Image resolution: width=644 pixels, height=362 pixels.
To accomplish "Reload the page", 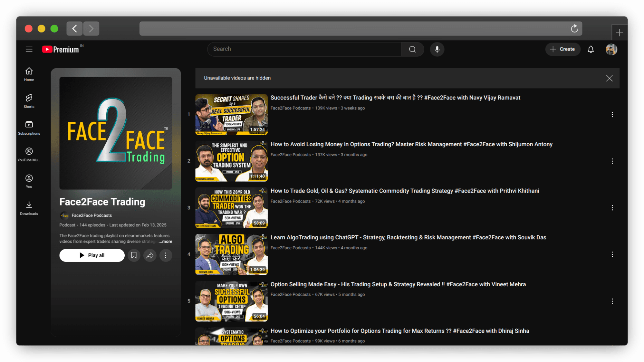I will pyautogui.click(x=574, y=29).
